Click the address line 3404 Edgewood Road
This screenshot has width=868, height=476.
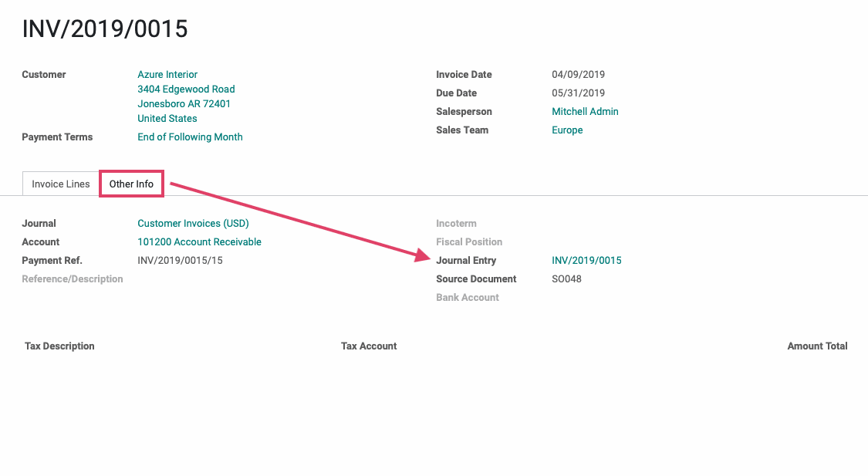tap(186, 89)
